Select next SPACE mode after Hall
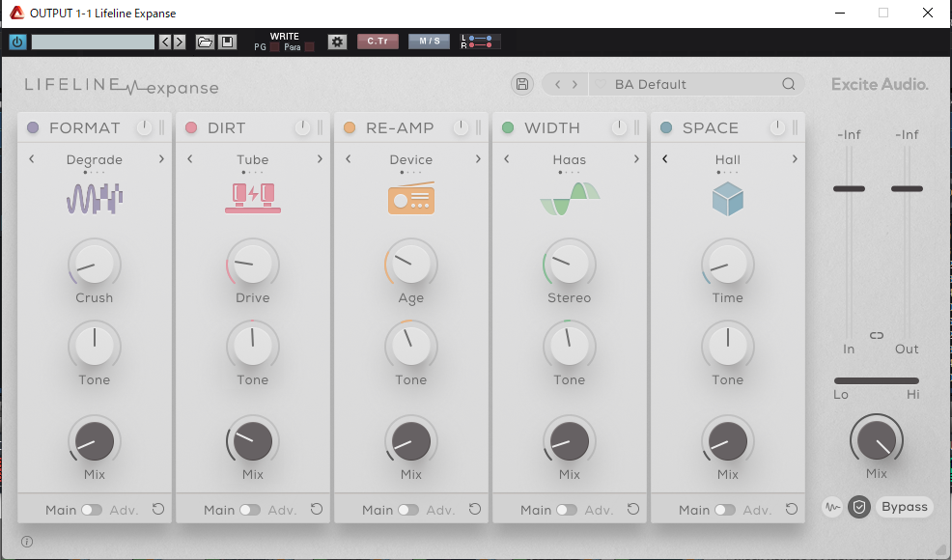 pos(795,159)
